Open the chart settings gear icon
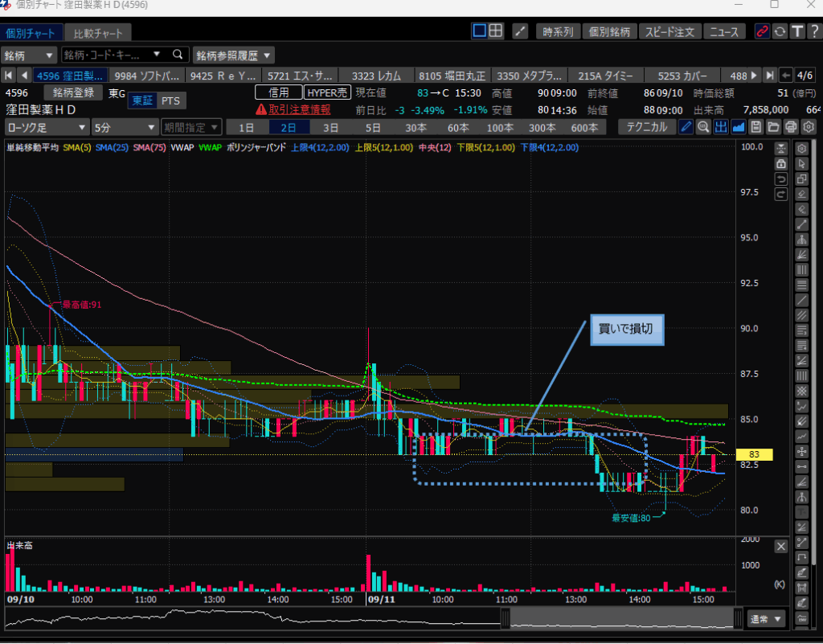 click(x=809, y=127)
